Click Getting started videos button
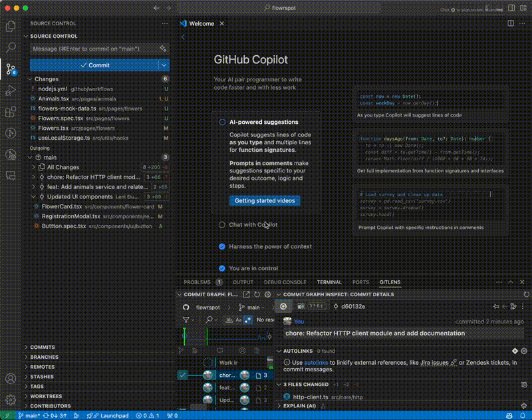Viewport: 532px width, 420px height. coord(265,200)
